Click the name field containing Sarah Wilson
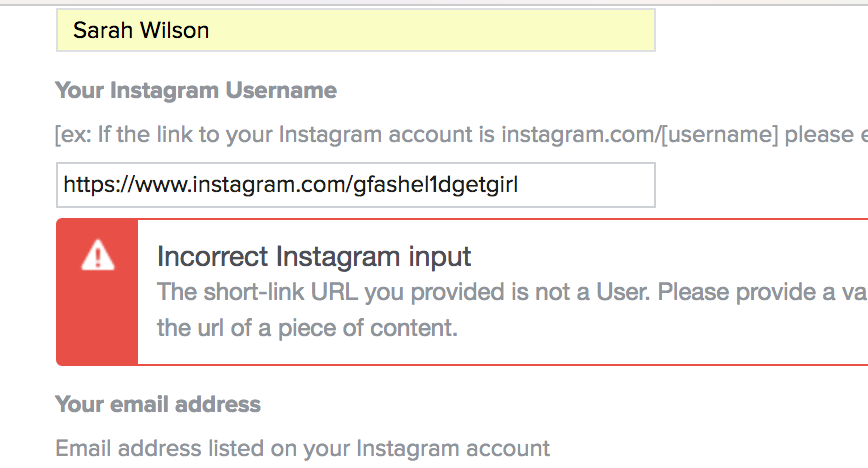Screen dimensions: 868x468 coord(356,30)
